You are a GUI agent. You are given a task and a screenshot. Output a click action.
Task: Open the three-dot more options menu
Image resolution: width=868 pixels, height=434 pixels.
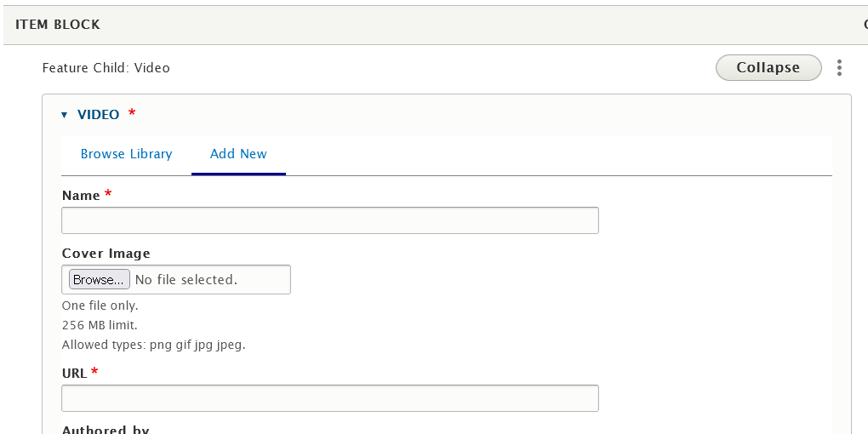click(839, 68)
